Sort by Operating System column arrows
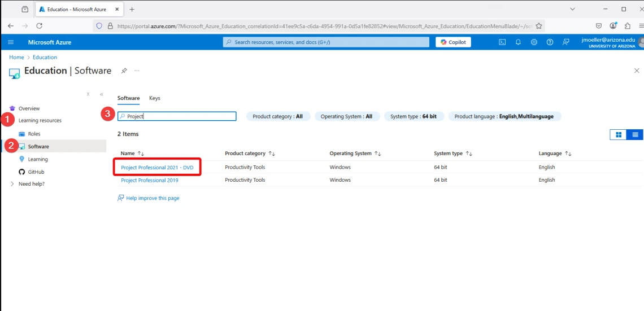 tap(378, 154)
